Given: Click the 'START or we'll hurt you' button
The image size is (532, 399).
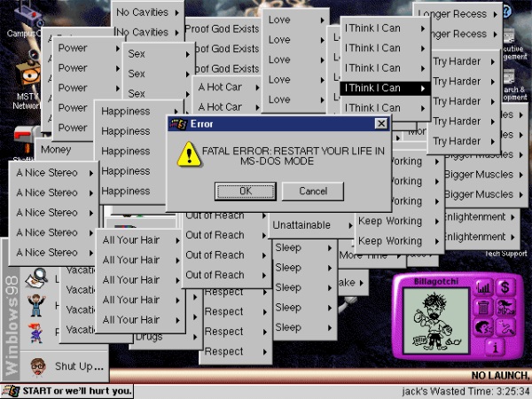Looking at the screenshot, I should (x=66, y=391).
